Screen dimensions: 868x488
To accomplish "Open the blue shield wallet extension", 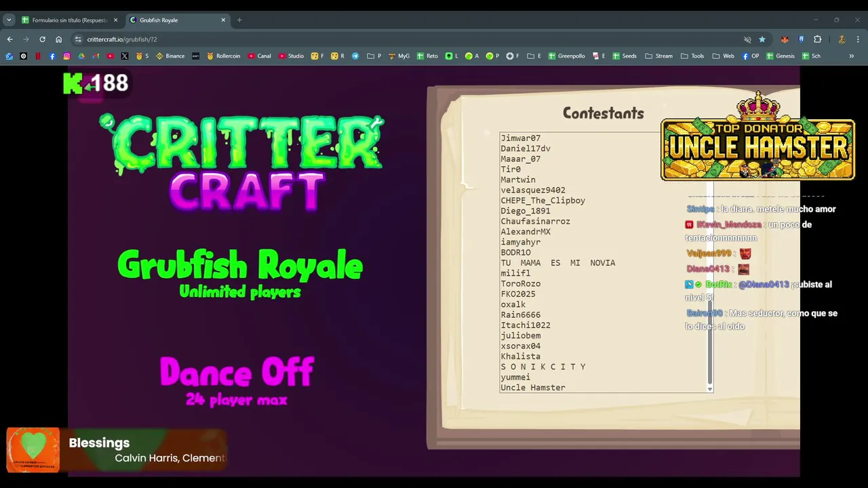I will click(801, 39).
